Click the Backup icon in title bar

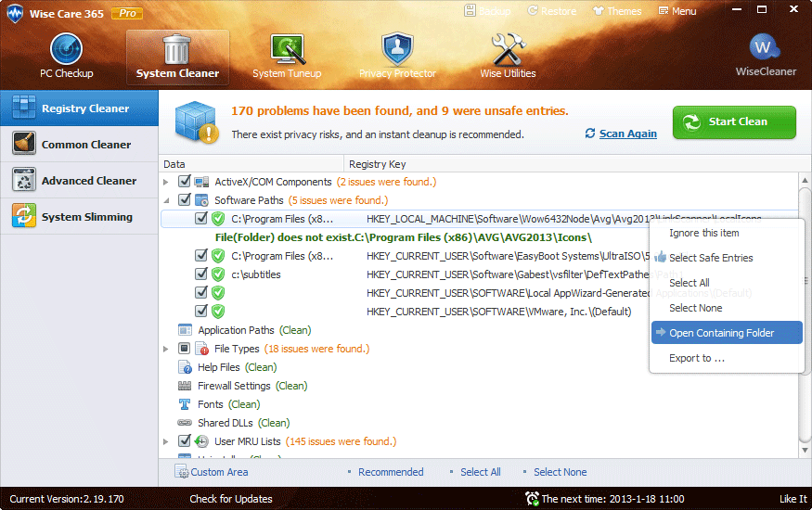tap(470, 10)
